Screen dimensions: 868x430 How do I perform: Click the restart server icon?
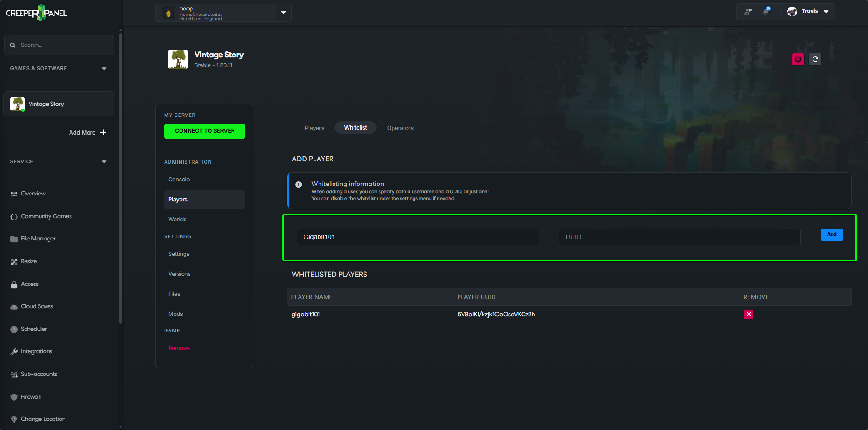tap(815, 59)
